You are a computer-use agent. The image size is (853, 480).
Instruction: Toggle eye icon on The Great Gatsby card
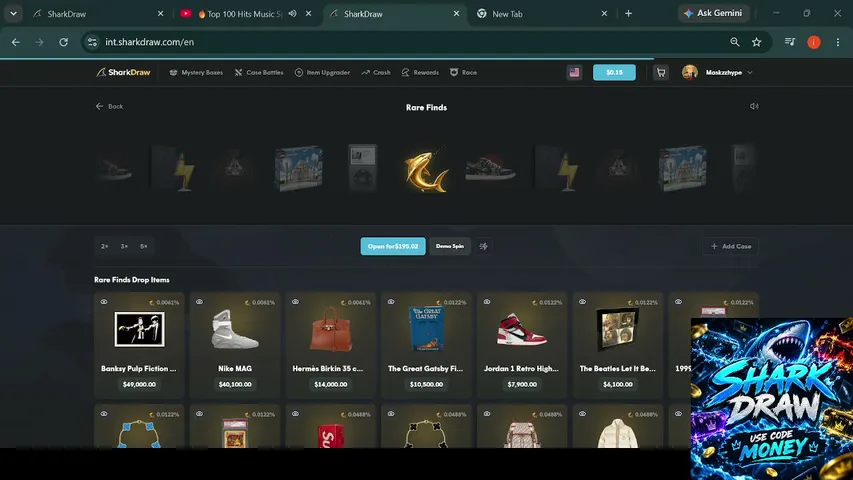click(391, 301)
